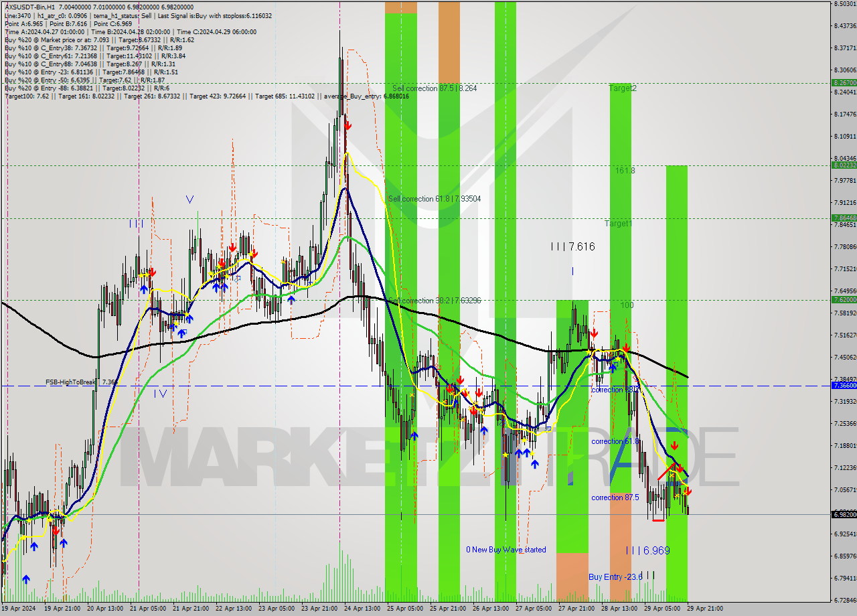
Task: Click the 'Sell correction 87.5 | 8.264' label
Action: (435, 88)
